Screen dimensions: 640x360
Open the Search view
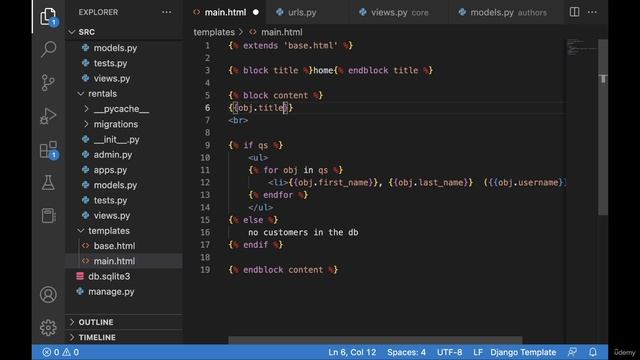48,49
